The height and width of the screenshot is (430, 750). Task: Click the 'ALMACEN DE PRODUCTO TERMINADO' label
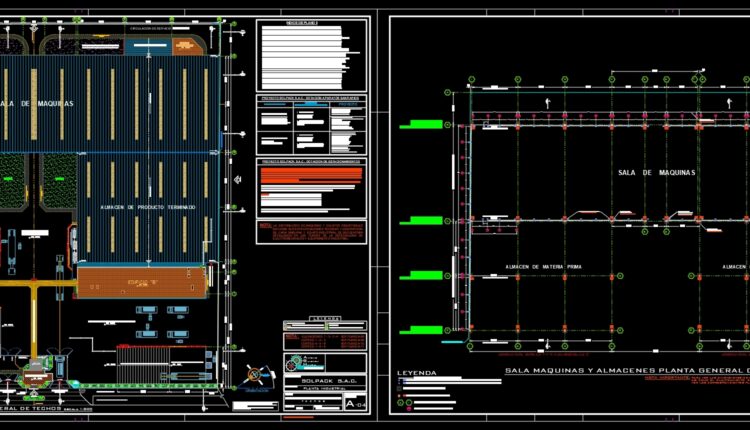tap(148, 207)
